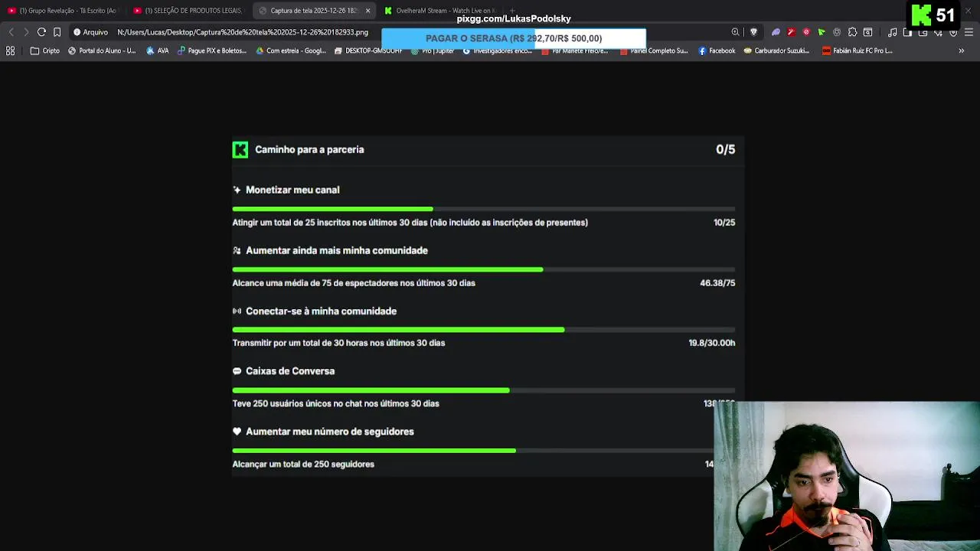Switch to Grupo Revelação YouTube tab
980x551 pixels.
pyautogui.click(x=63, y=11)
